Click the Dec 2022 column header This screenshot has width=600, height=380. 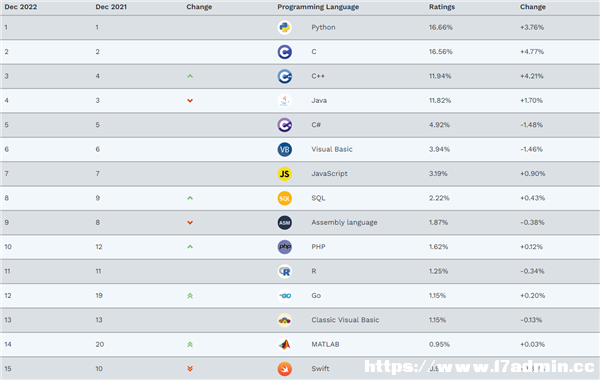coord(21,7)
